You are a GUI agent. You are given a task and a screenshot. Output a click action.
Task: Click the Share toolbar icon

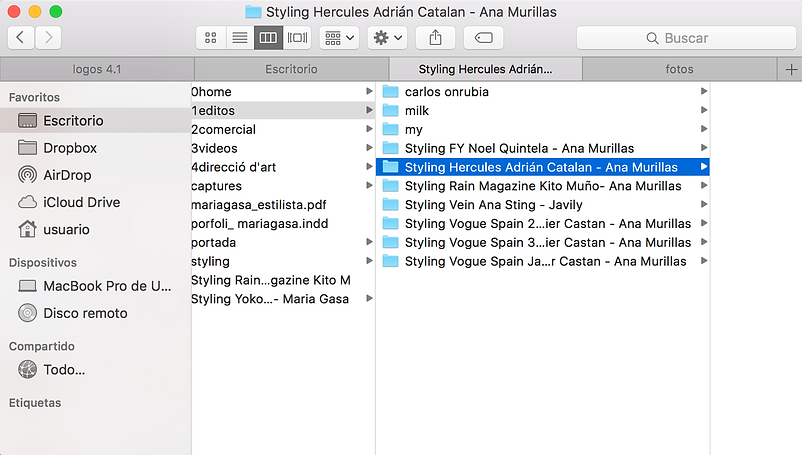435,38
